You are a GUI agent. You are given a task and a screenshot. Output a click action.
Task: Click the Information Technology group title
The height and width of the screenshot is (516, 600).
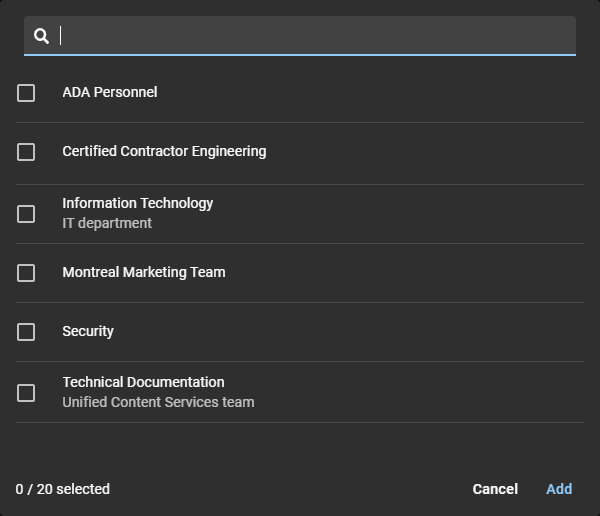pyautogui.click(x=137, y=203)
